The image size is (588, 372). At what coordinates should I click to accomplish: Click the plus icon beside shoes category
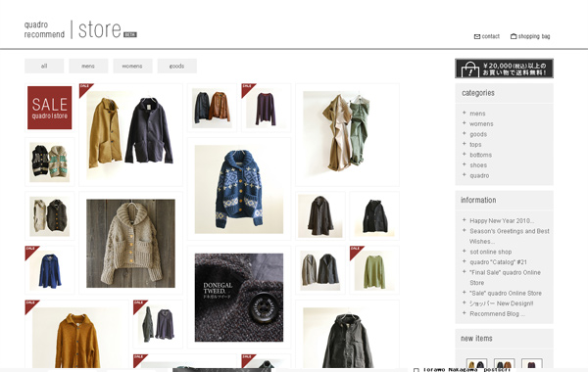464,164
